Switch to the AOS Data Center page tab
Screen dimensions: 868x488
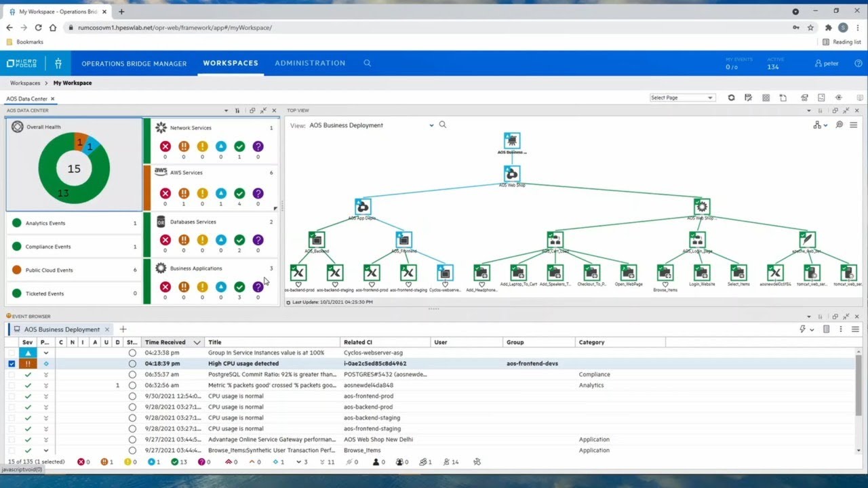(x=31, y=99)
